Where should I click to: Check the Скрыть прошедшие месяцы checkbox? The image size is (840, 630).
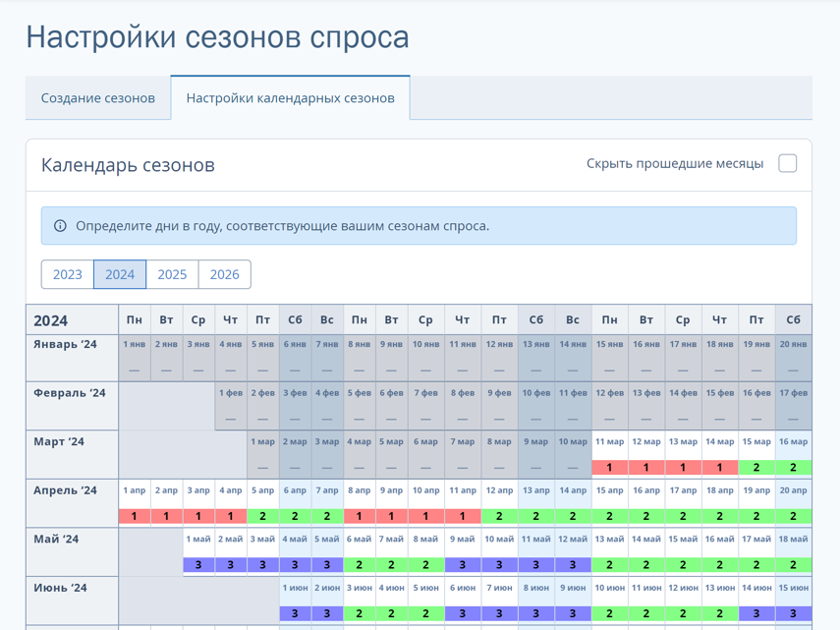pos(788,163)
